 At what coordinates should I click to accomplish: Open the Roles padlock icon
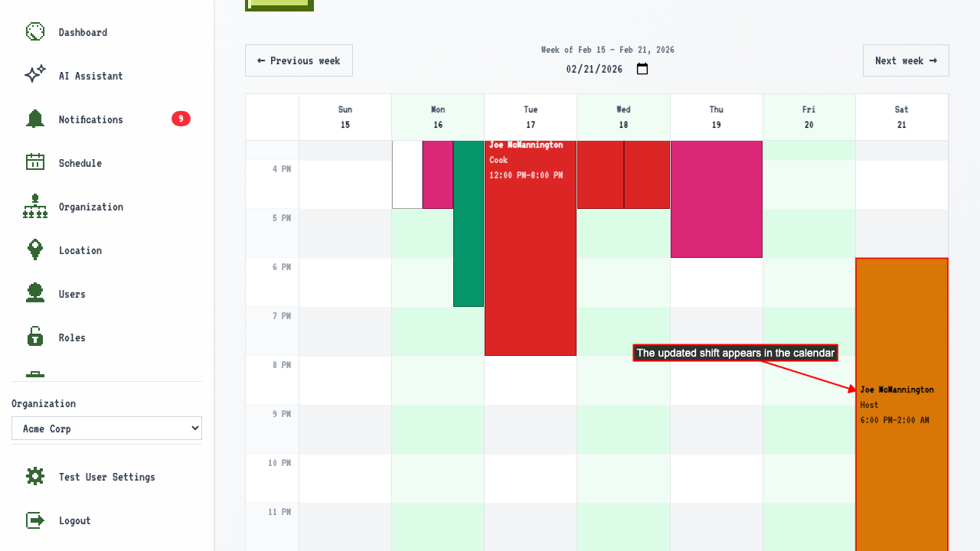(x=35, y=337)
